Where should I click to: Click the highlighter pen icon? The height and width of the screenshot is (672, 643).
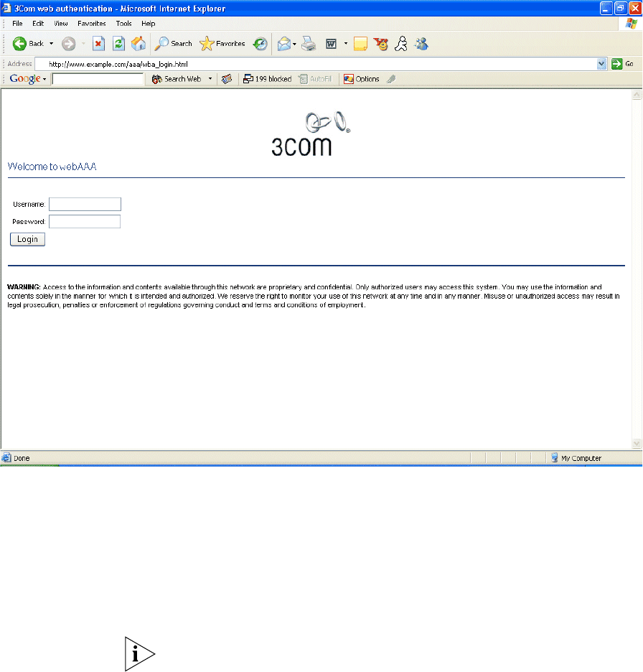pos(391,79)
